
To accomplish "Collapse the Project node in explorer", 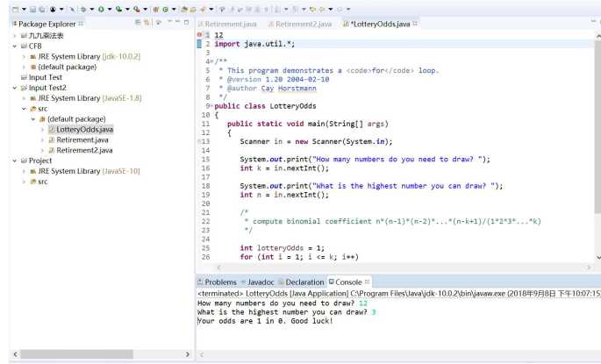I will tap(15, 161).
